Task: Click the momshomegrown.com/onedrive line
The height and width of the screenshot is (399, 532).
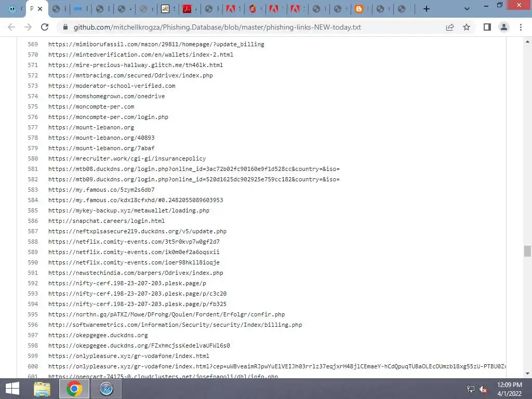Action: pyautogui.click(x=107, y=96)
